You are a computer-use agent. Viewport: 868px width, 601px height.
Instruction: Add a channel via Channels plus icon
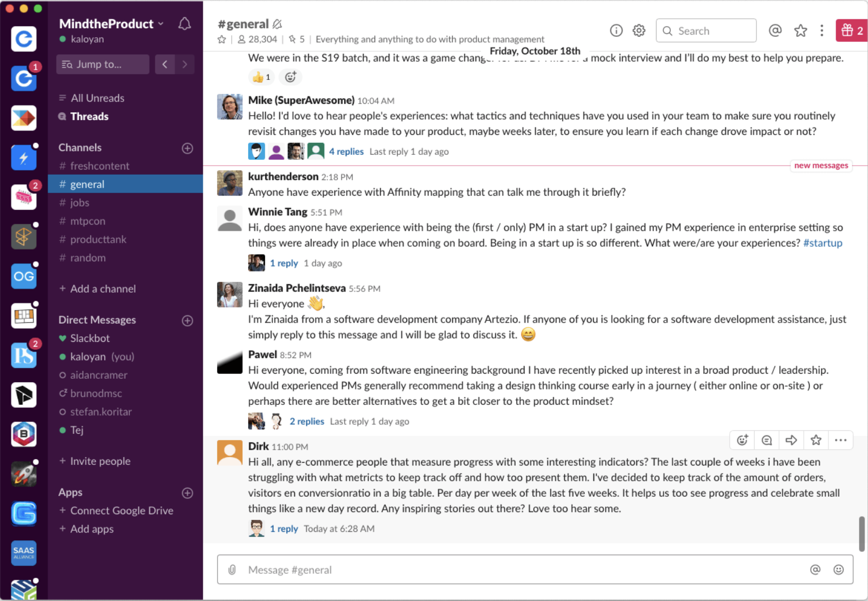click(188, 148)
